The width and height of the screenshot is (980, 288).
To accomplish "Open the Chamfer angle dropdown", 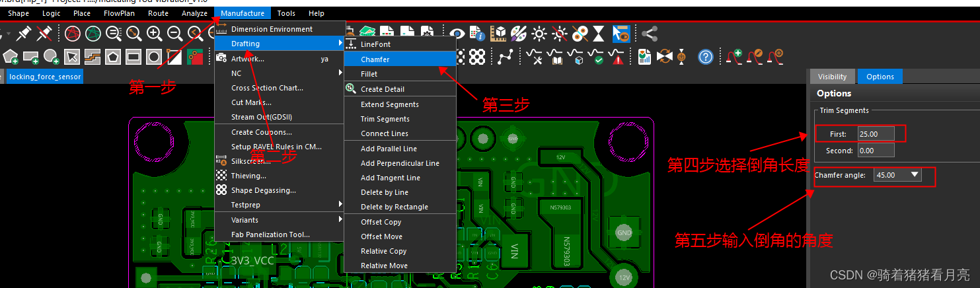I will click(897, 175).
